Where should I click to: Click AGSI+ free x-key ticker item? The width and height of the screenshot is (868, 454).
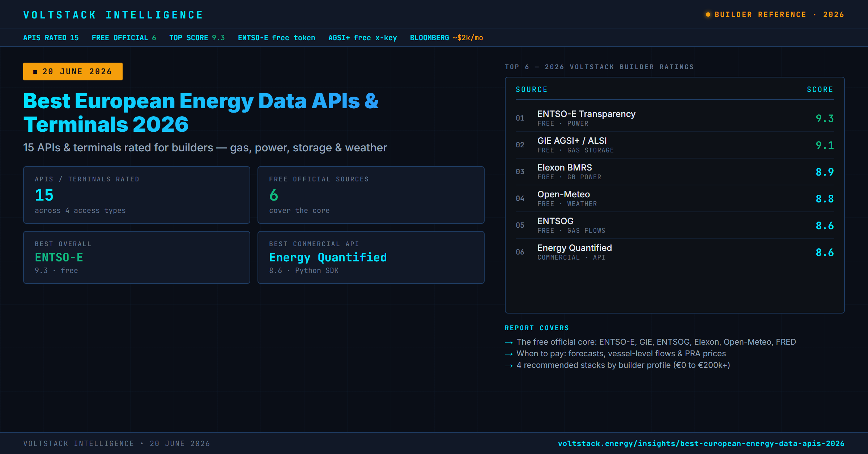(x=363, y=38)
